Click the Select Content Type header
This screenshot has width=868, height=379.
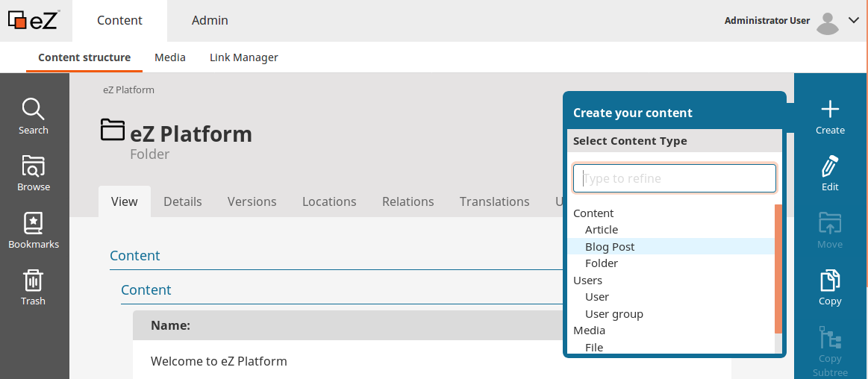pyautogui.click(x=674, y=141)
